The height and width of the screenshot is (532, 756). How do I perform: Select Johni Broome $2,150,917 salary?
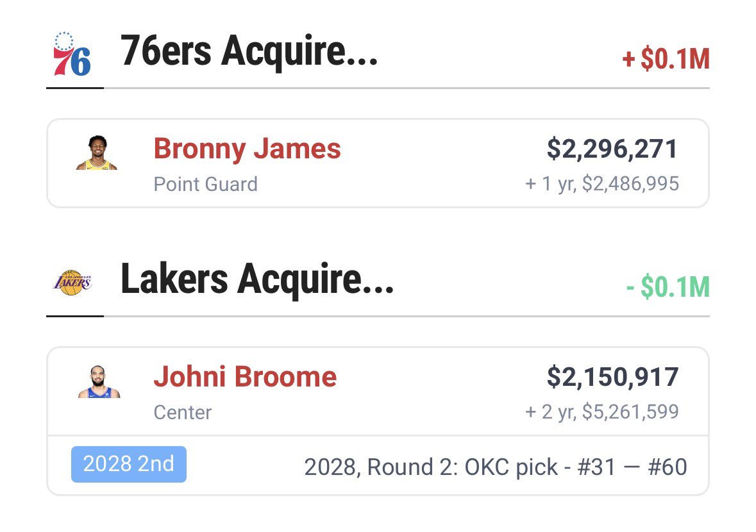click(x=612, y=377)
